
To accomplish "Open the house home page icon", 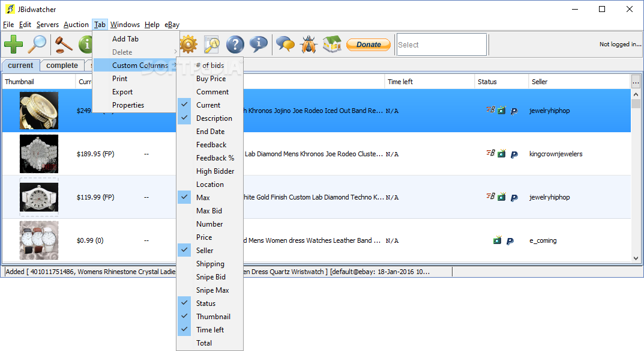I will click(x=333, y=44).
